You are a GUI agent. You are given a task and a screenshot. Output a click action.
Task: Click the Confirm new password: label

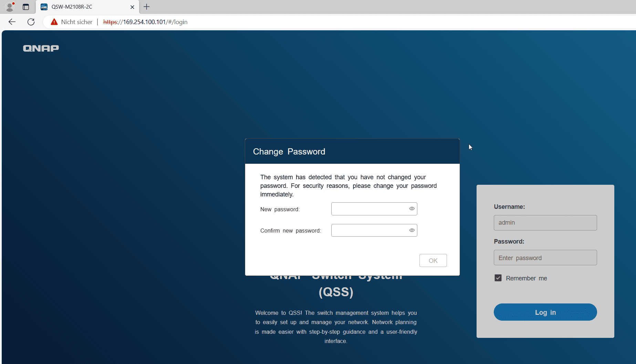click(291, 231)
